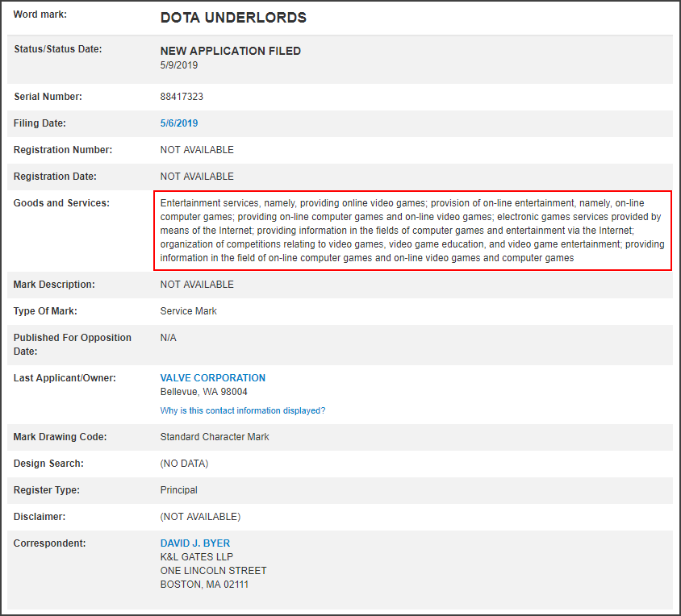Click the highlighted Goods and Services description
This screenshot has height=616, width=681.
pos(412,231)
